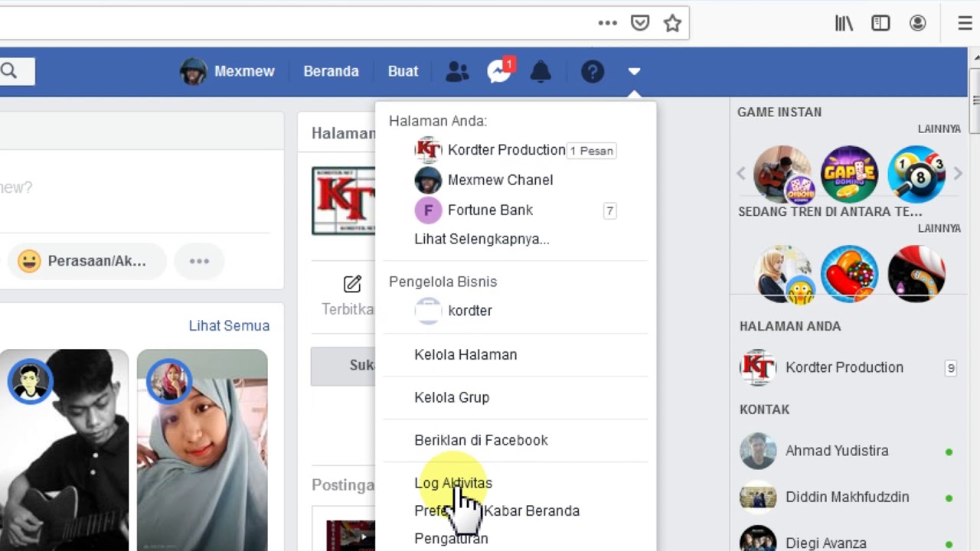Open Log Aktivitas
The height and width of the screenshot is (551, 980).
(x=453, y=483)
